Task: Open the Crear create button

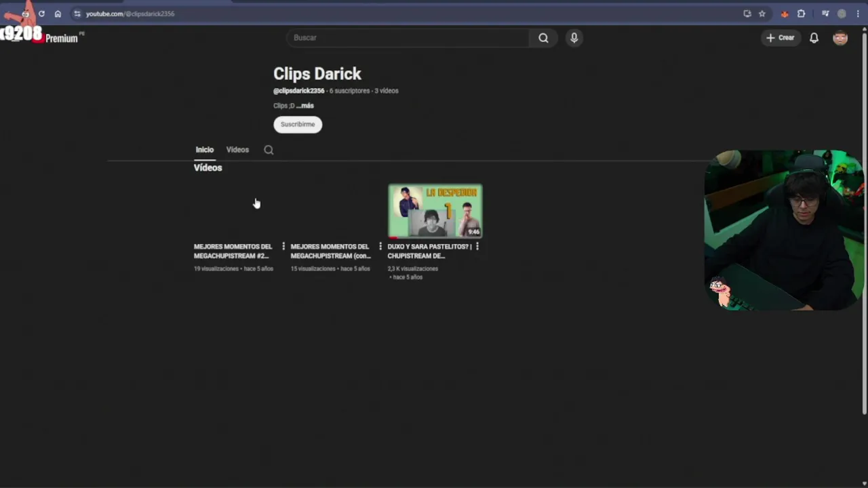Action: [x=781, y=38]
